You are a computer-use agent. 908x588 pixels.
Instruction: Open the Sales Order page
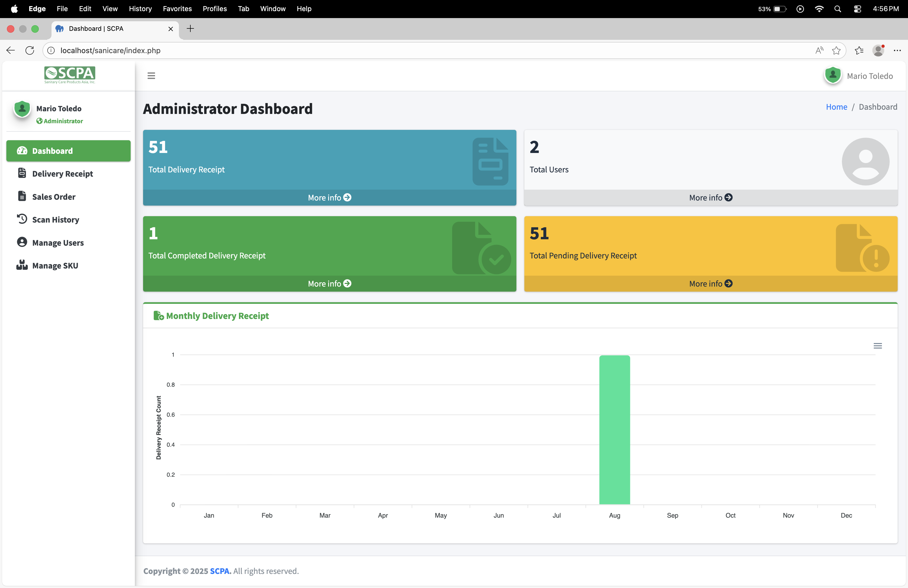(53, 197)
